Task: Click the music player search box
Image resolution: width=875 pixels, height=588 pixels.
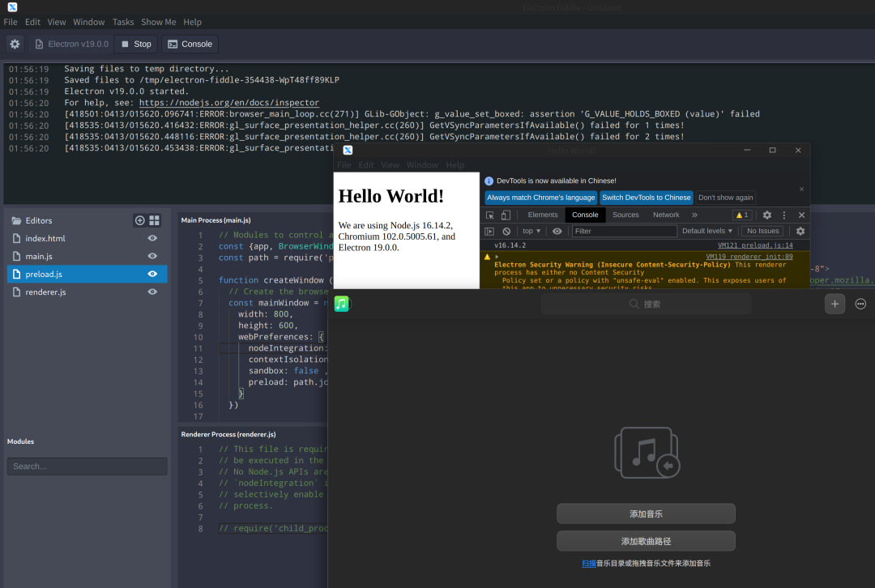Action: click(x=646, y=304)
